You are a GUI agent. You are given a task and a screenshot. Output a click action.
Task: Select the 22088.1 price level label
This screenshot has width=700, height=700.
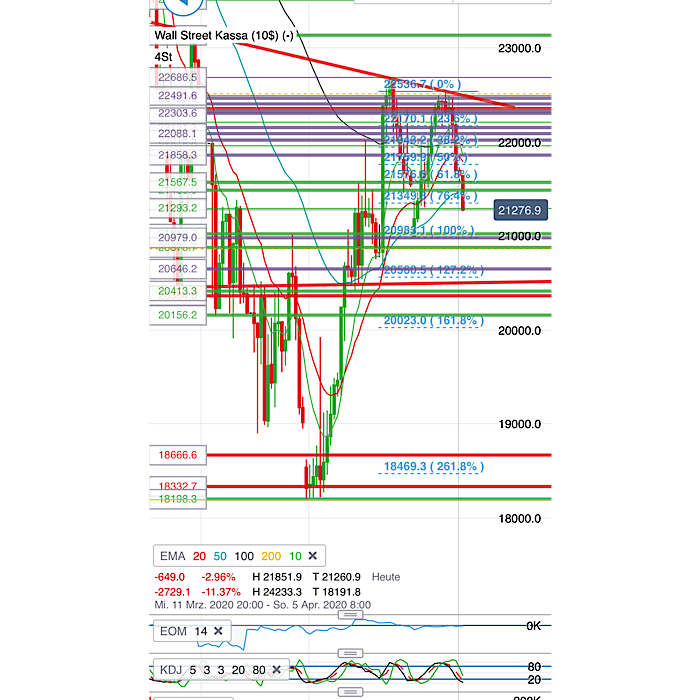[178, 133]
